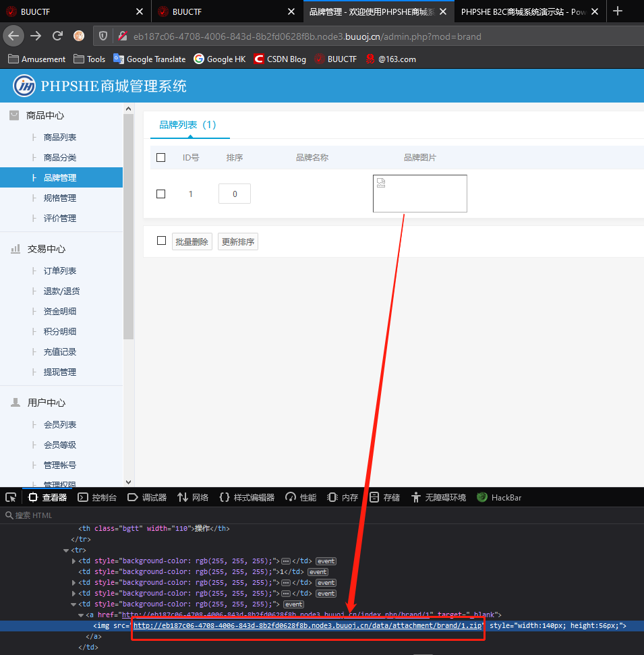The image size is (644, 655).
Task: Open the 控制台 console panel
Action: 97,497
